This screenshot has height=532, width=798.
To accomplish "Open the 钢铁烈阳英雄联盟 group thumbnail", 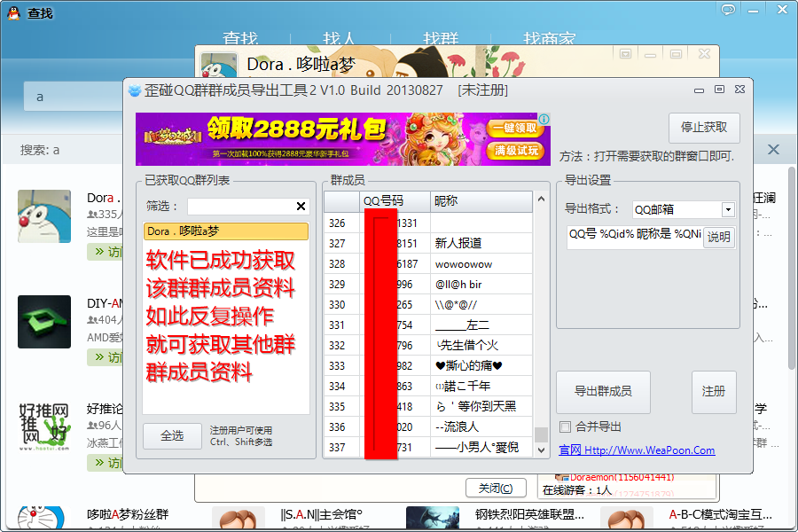I will (x=432, y=516).
